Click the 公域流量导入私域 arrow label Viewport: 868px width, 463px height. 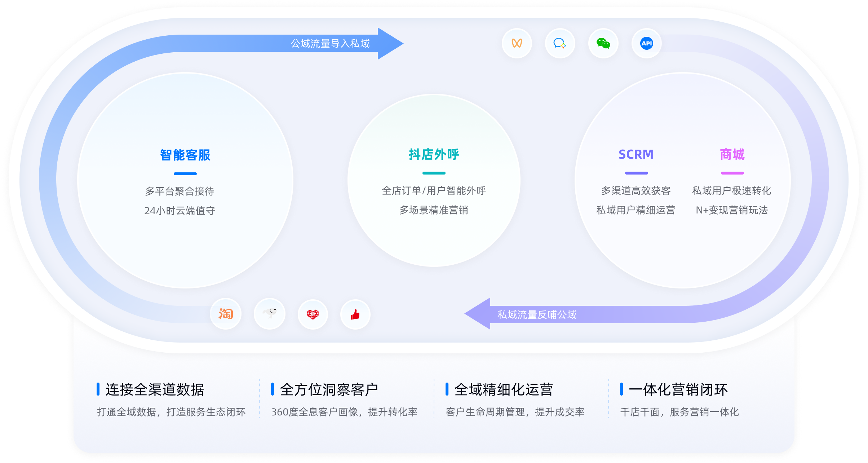pyautogui.click(x=330, y=44)
